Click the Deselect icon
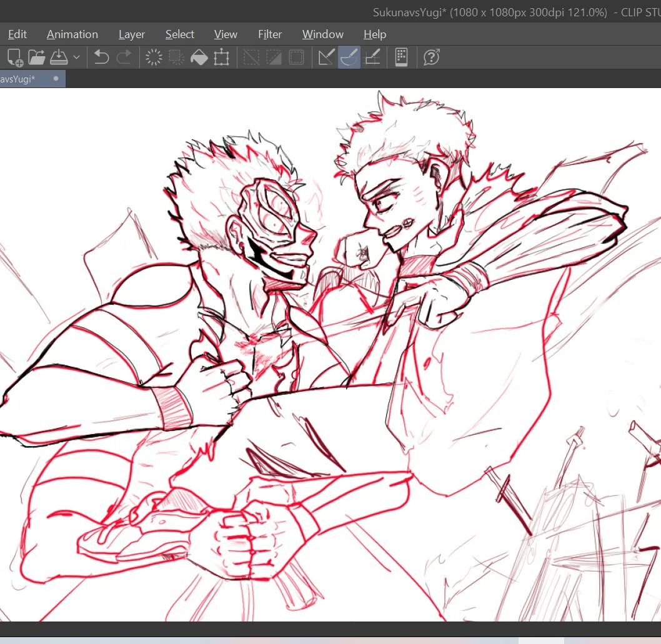The width and height of the screenshot is (661, 644). click(251, 57)
